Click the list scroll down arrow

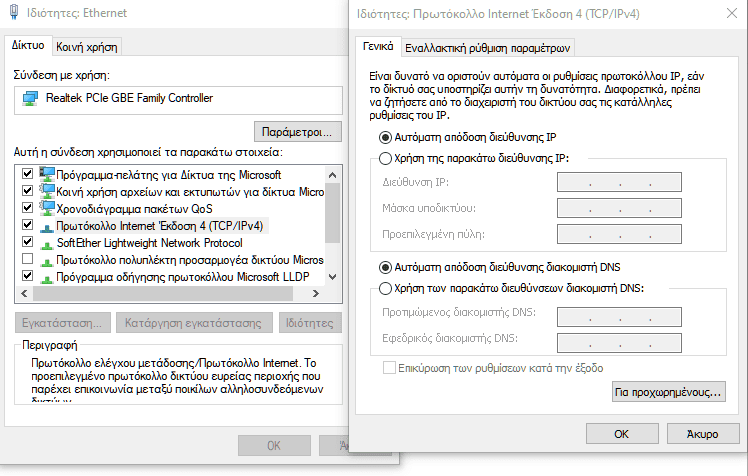click(333, 277)
